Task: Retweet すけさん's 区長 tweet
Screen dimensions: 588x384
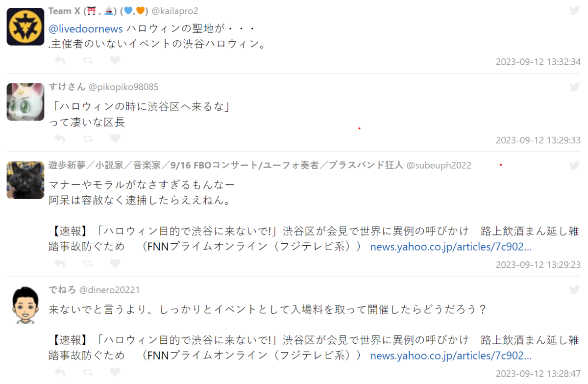Action: (88, 139)
